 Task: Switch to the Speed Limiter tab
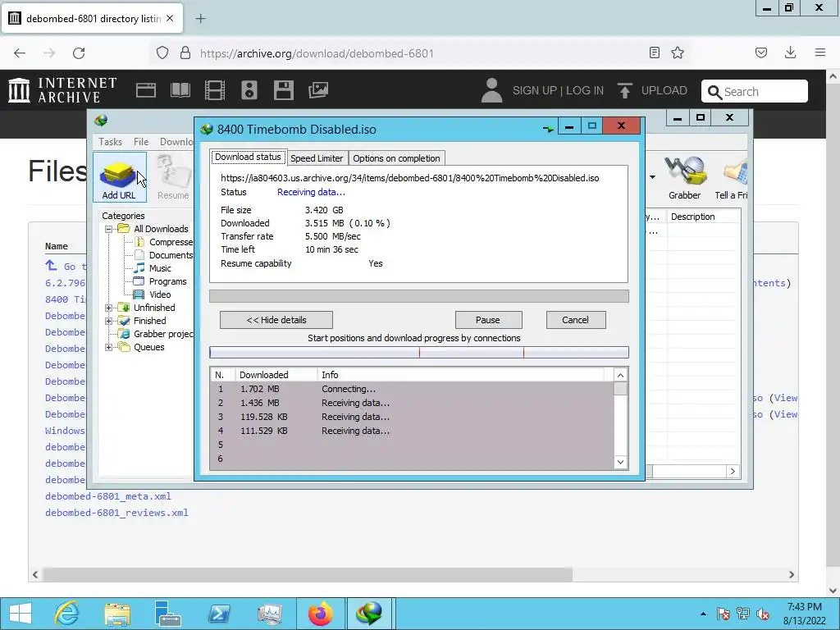(317, 158)
